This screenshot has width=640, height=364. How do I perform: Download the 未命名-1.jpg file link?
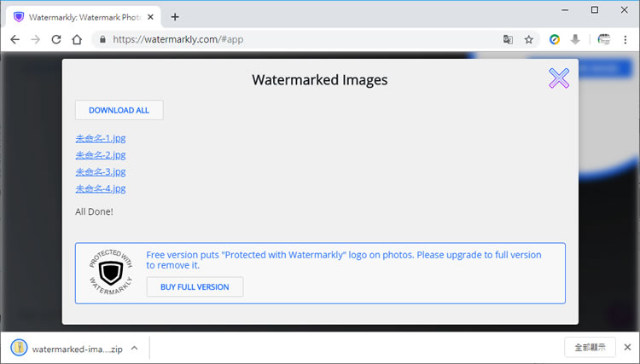(101, 138)
